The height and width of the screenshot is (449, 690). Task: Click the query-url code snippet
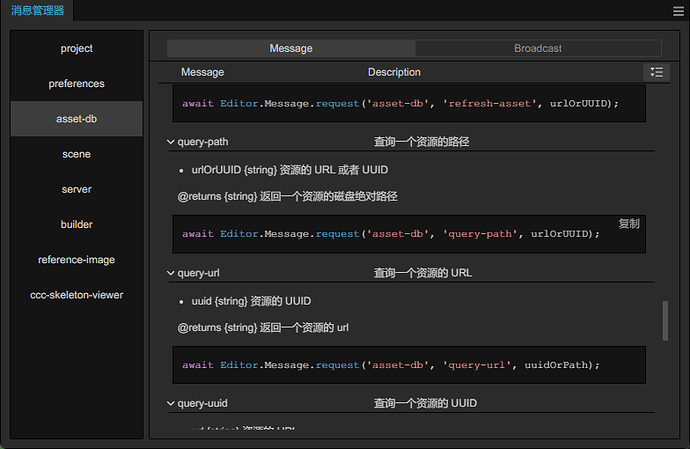pos(390,365)
